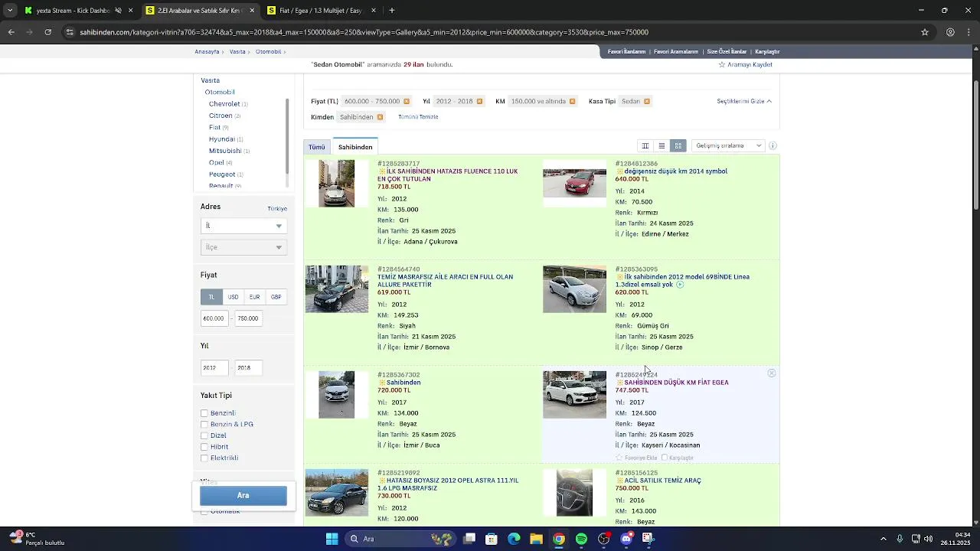Click Tümünü Temizle link
The height and width of the screenshot is (551, 980).
(x=418, y=117)
